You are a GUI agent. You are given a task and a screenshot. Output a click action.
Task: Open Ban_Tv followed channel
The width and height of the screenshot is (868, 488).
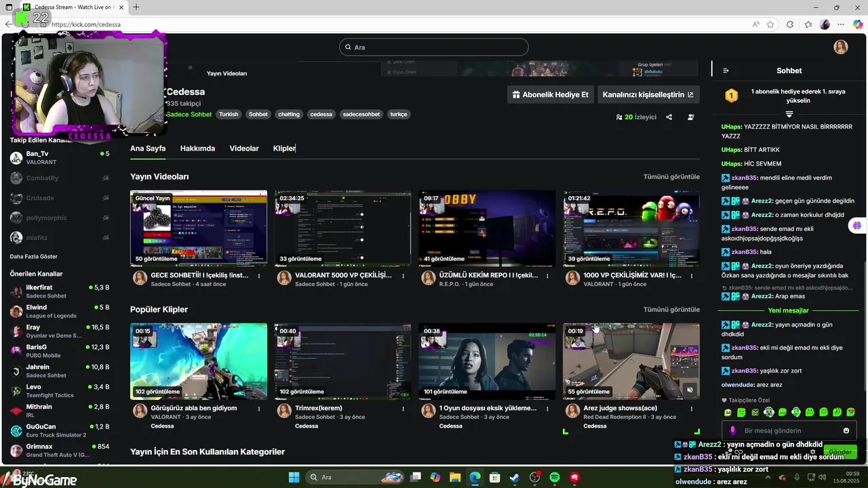60,158
